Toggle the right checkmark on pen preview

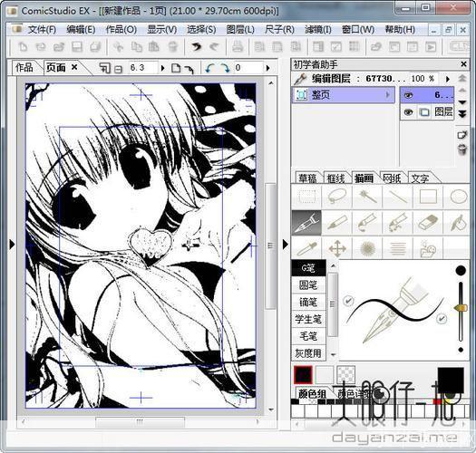[x=442, y=318]
